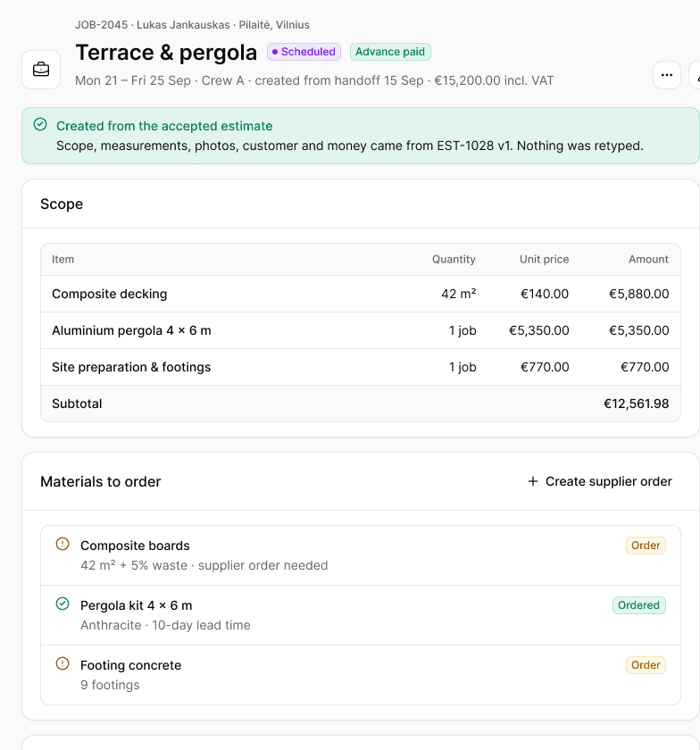Click the Footing concrete material name

pyautogui.click(x=130, y=665)
